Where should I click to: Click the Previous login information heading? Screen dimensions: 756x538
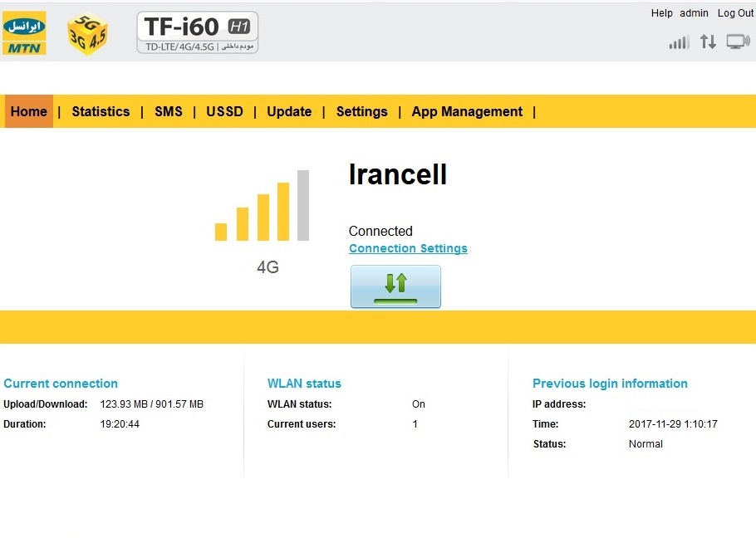coord(610,384)
